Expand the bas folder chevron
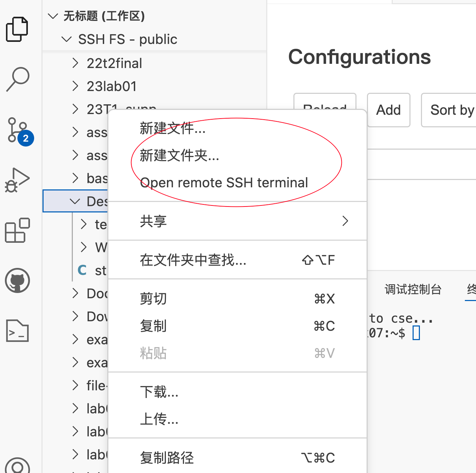The height and width of the screenshot is (473, 476). click(75, 178)
